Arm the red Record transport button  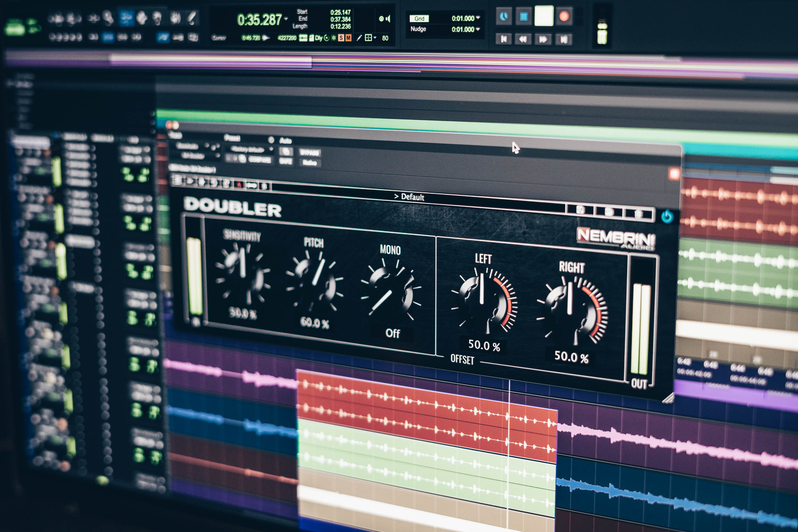[x=564, y=16]
